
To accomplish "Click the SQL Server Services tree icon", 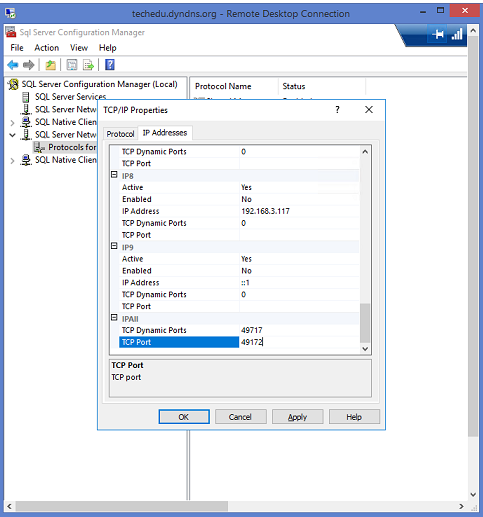I will [25, 97].
